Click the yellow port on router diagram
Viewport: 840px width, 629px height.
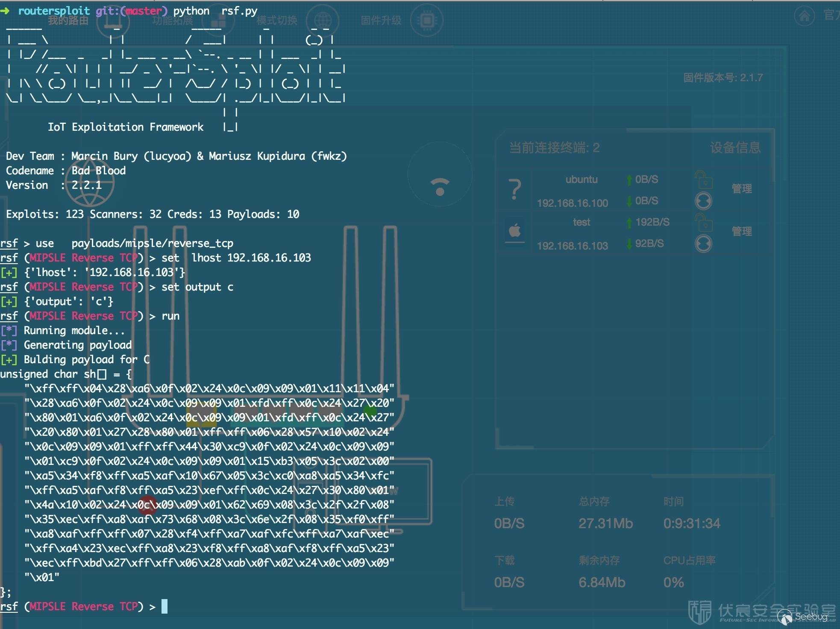(x=202, y=415)
